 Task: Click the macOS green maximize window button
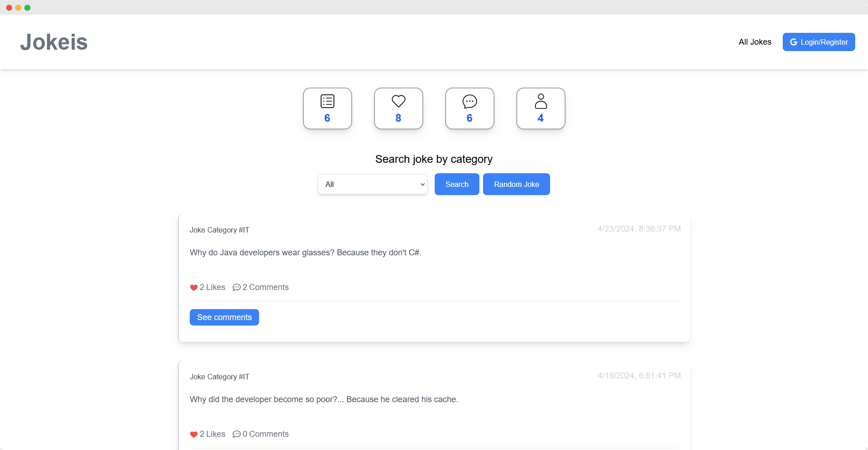tap(27, 8)
